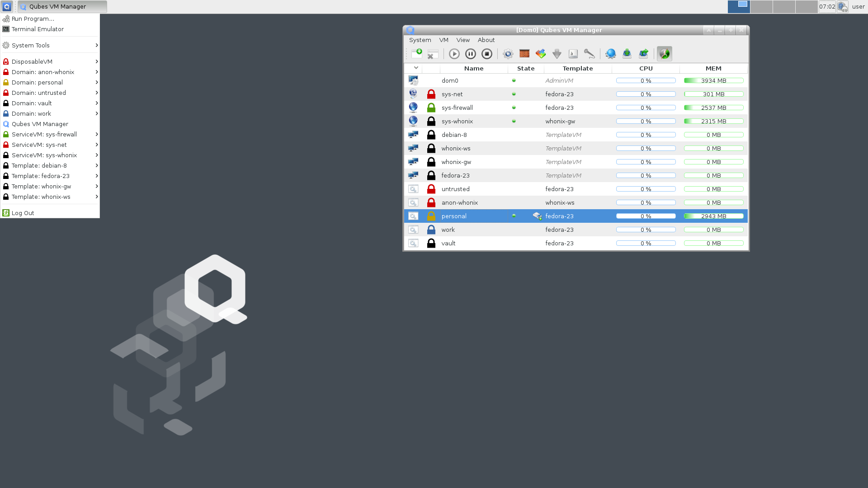Open the View menu
Image resolution: width=868 pixels, height=488 pixels.
pyautogui.click(x=463, y=40)
